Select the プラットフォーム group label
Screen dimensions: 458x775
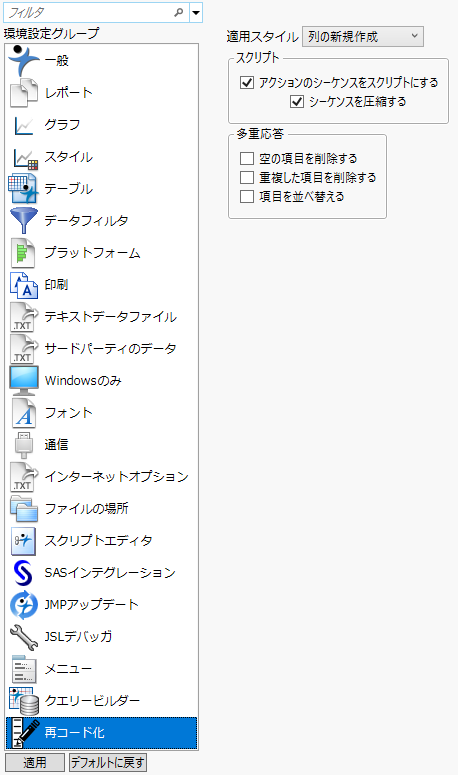tap(92, 253)
